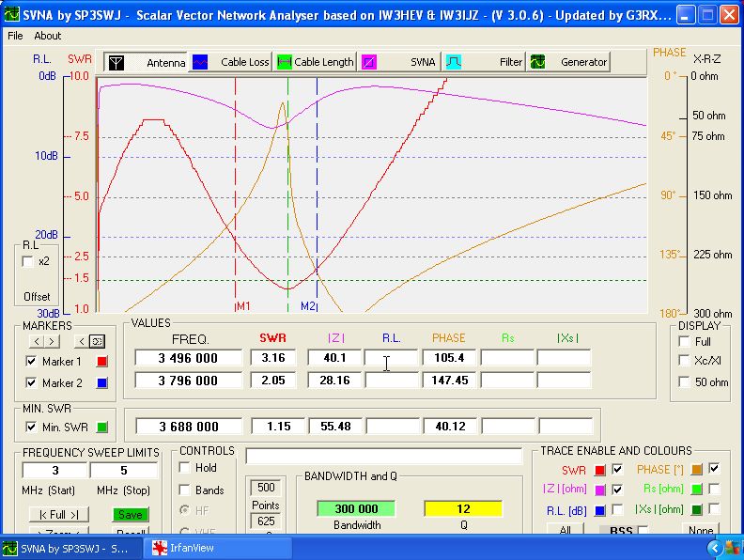Click the blue Marker 2 colour swatch

102,383
